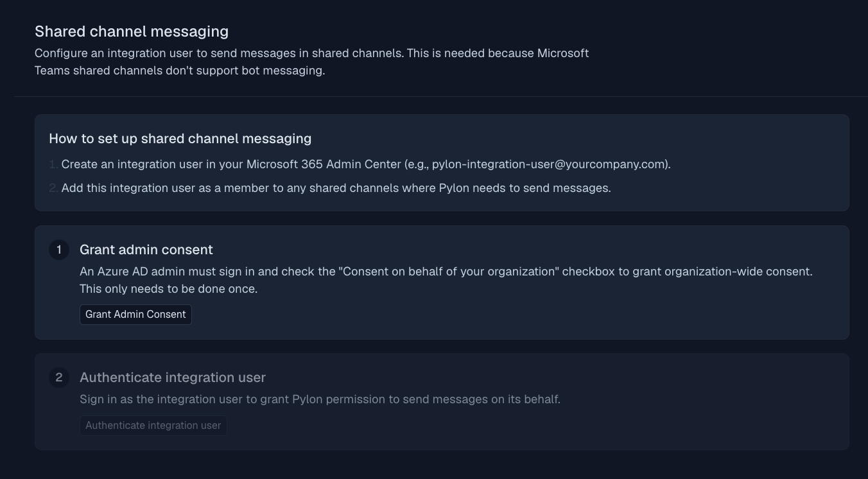Click the step 1 number badge

(59, 250)
